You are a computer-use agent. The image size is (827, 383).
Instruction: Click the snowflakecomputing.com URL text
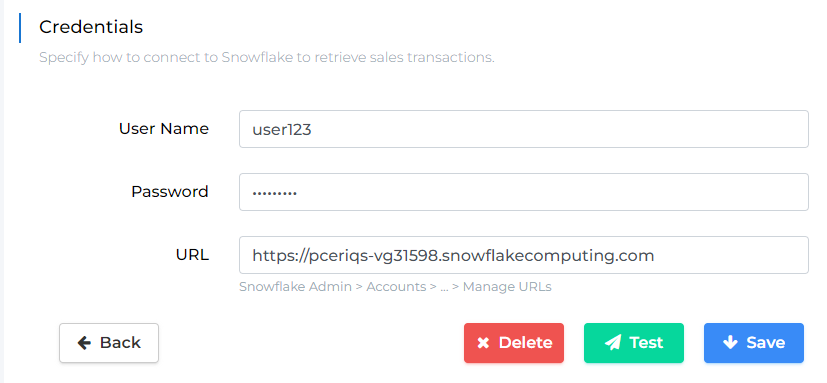(x=453, y=256)
